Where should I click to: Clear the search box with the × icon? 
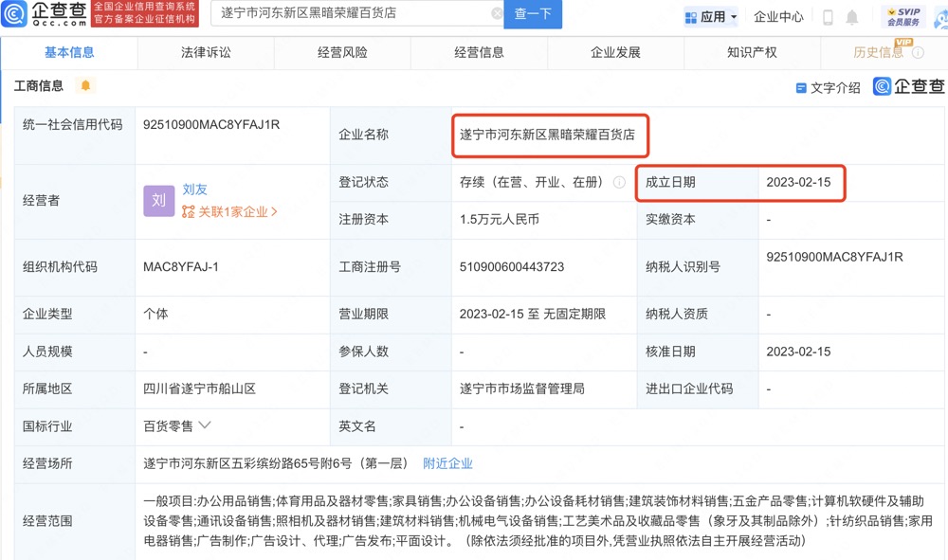tap(497, 14)
